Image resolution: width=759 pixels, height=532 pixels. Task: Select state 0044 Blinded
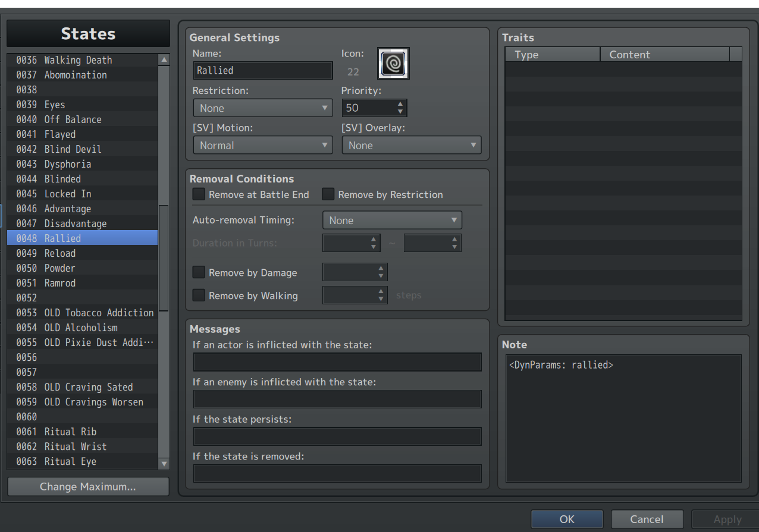(x=83, y=179)
